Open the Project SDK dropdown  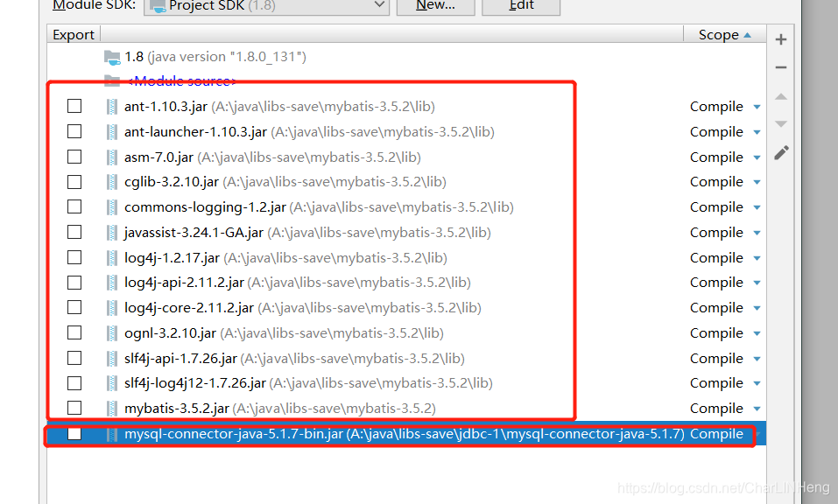[x=266, y=6]
